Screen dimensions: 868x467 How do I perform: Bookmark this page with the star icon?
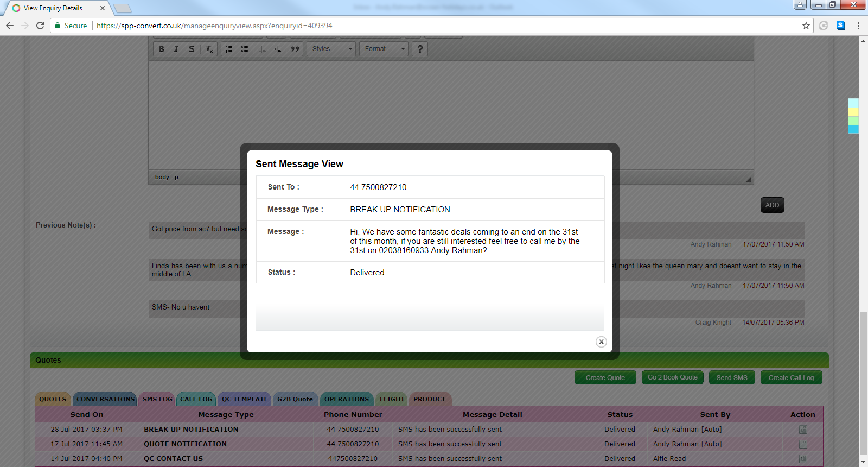(806, 26)
